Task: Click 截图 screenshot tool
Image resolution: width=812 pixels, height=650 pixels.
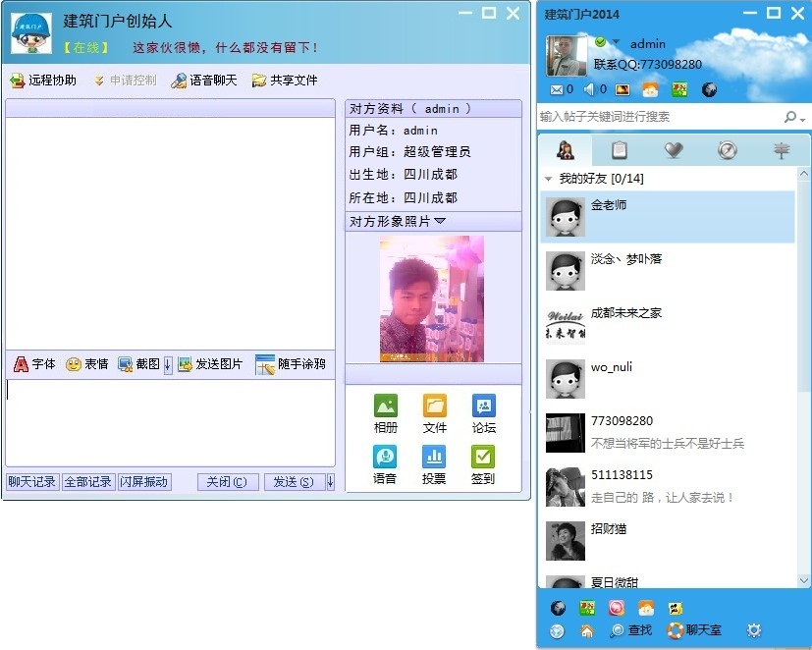Action: [x=138, y=364]
